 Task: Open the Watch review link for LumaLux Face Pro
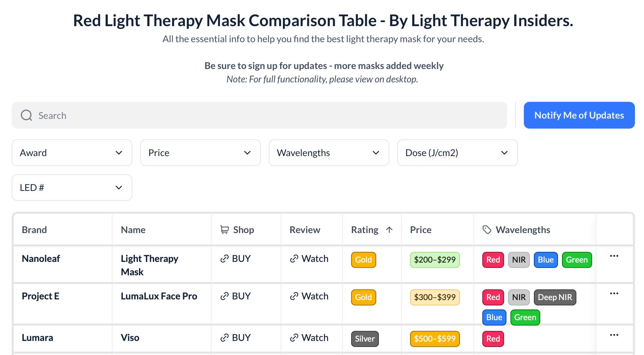[309, 296]
